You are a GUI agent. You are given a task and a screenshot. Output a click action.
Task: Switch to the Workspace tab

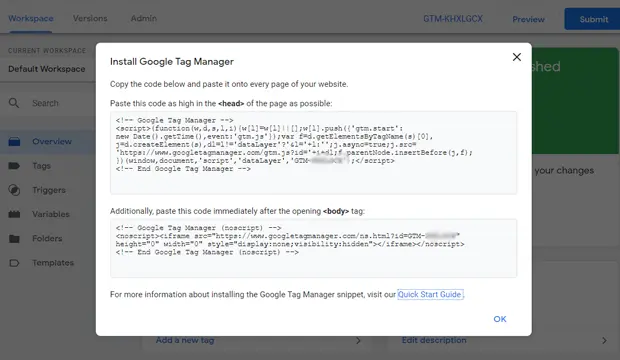coord(31,18)
